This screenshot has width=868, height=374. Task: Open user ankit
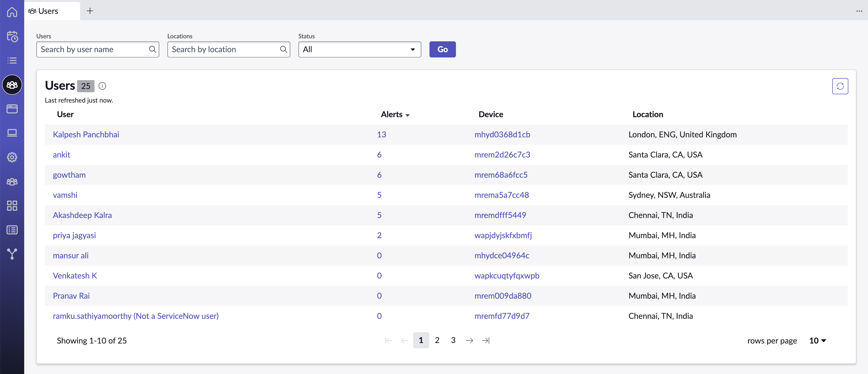(x=61, y=155)
